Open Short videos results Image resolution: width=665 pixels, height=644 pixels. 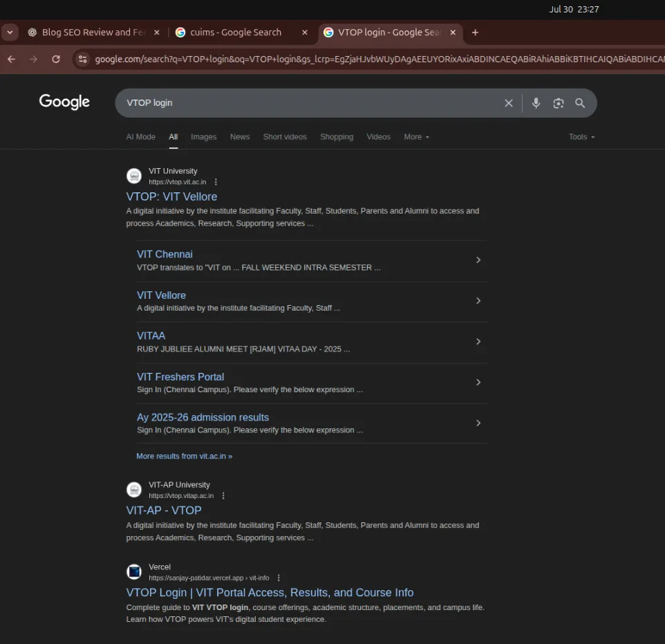(285, 137)
